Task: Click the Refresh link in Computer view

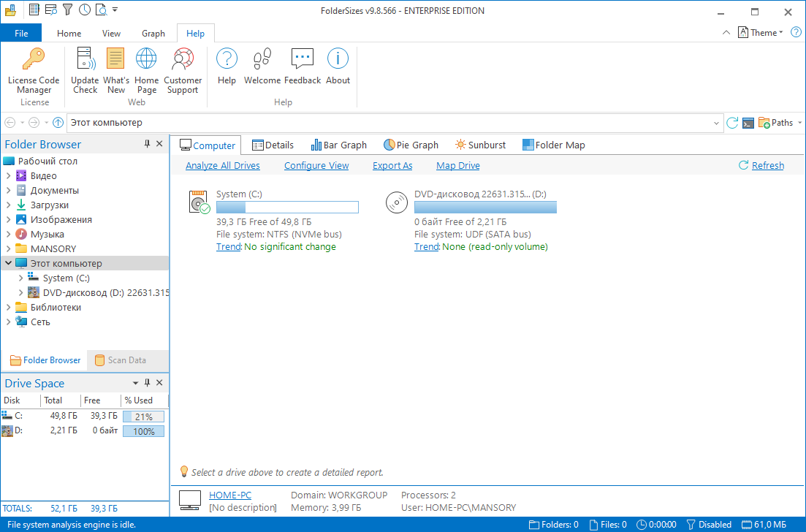Action: click(x=767, y=165)
